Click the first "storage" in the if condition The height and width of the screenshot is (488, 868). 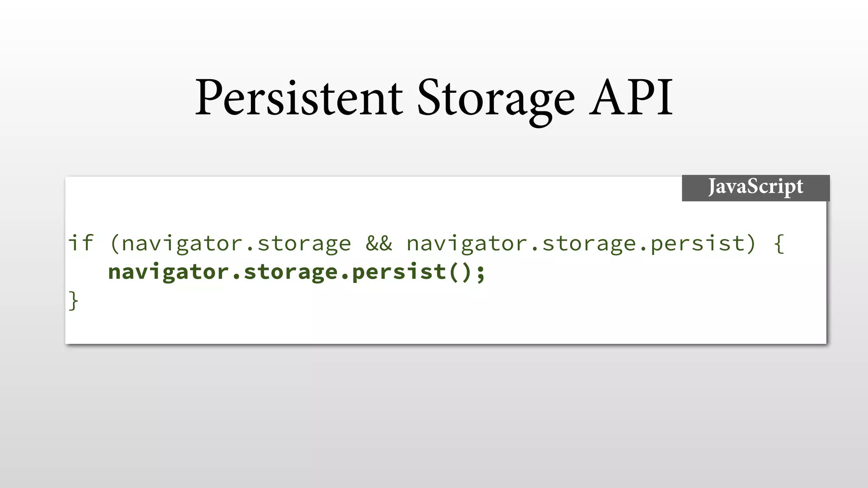(304, 244)
